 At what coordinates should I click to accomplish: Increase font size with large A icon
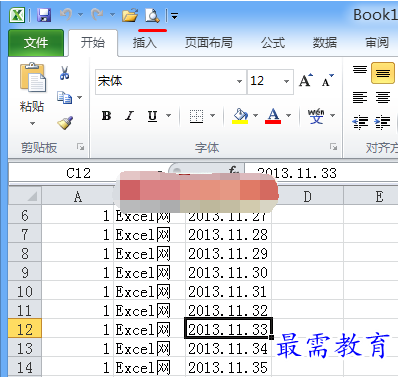click(x=306, y=80)
